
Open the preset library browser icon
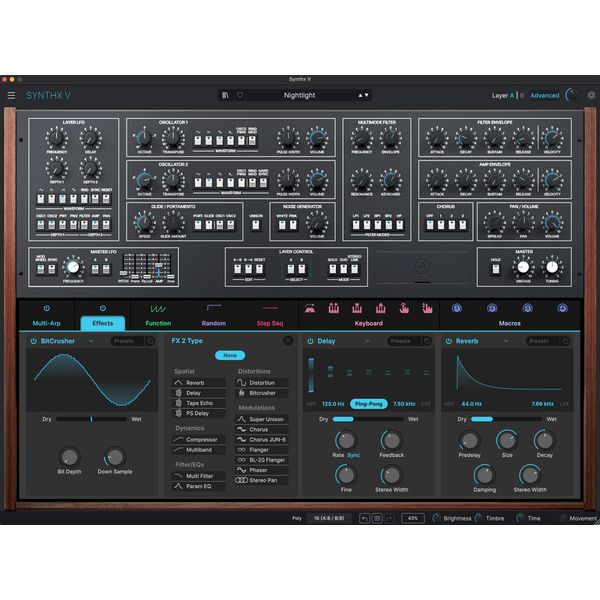click(x=225, y=95)
